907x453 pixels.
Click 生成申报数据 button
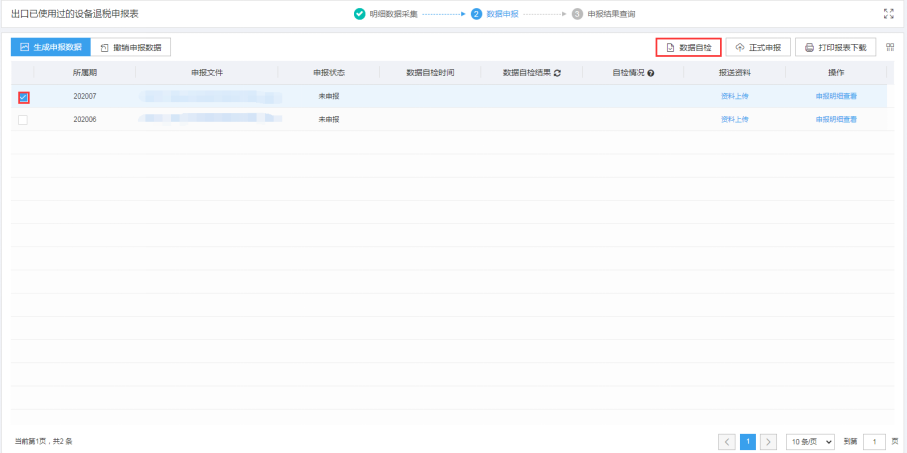pyautogui.click(x=51, y=47)
